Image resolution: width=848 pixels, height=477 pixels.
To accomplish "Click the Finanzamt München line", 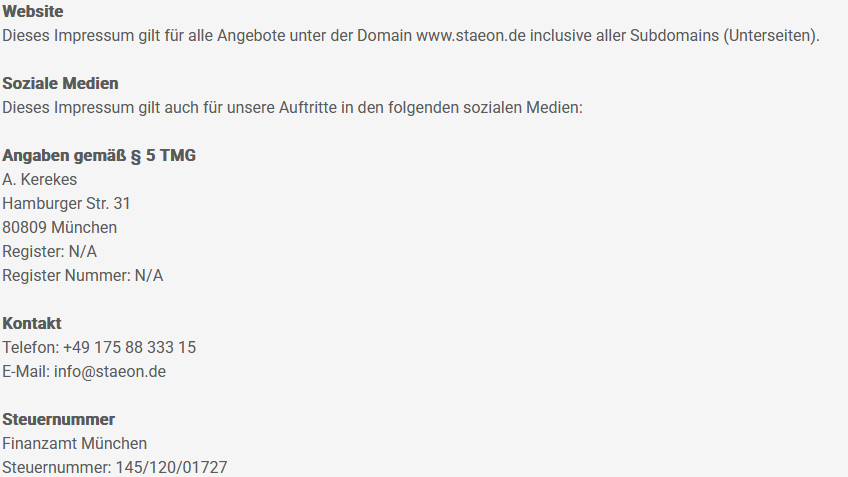I will click(75, 444).
